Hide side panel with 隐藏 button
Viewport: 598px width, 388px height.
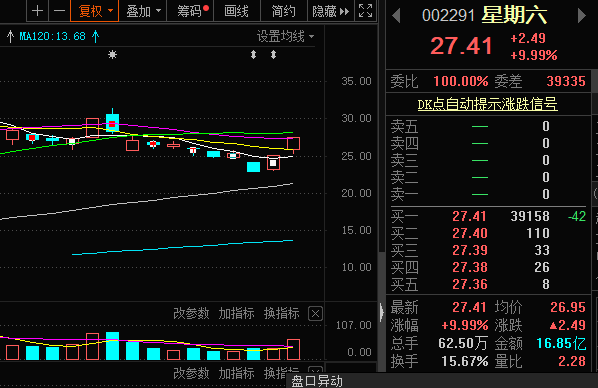(330, 11)
